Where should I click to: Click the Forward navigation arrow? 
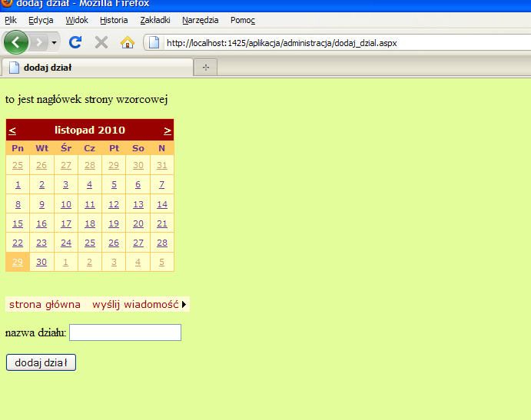click(x=39, y=43)
